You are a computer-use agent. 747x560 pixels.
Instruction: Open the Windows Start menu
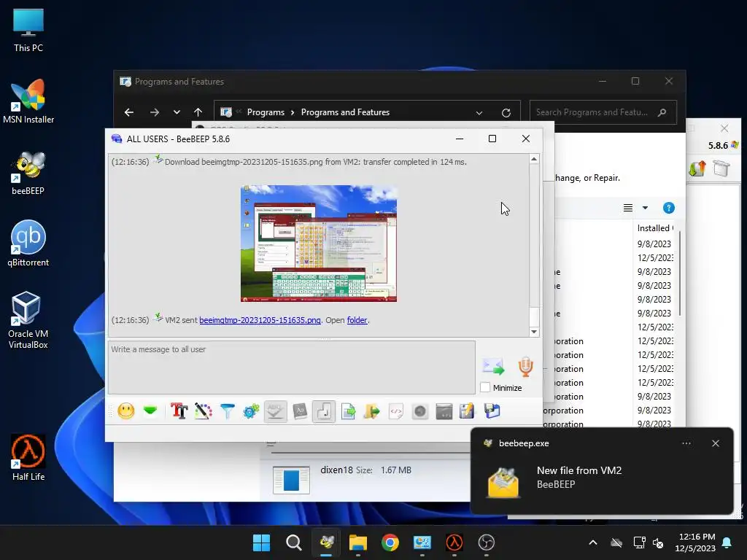(x=261, y=542)
